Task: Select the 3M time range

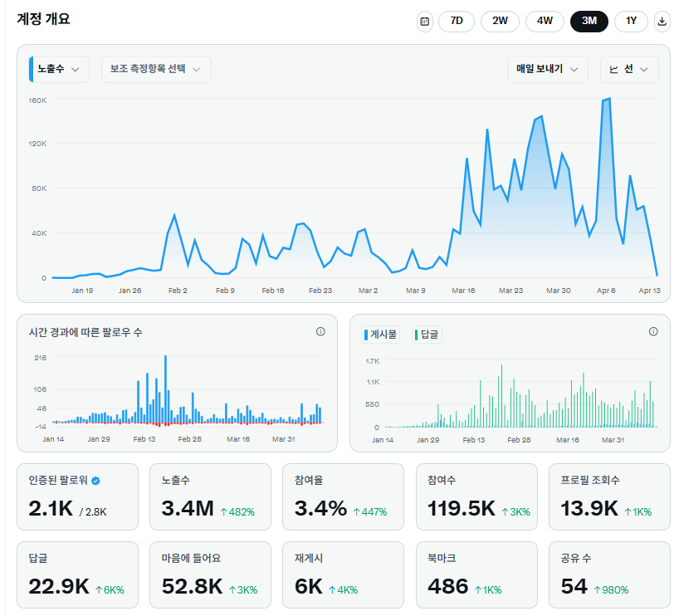Action: (589, 22)
